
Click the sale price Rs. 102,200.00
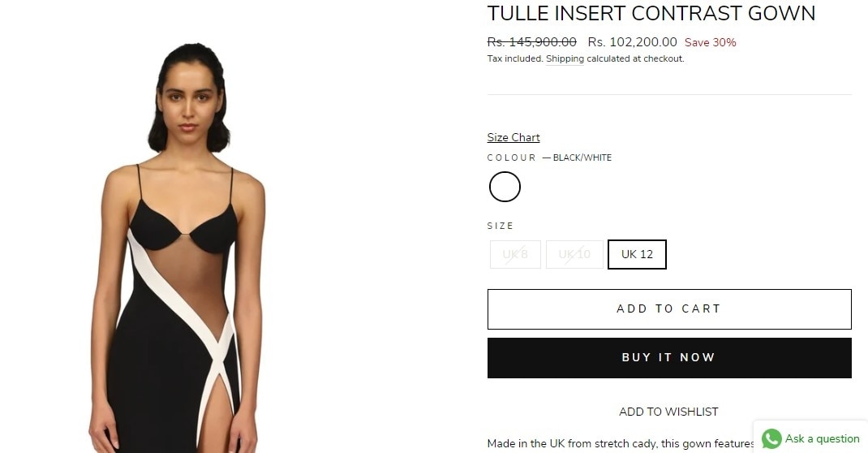click(x=632, y=42)
